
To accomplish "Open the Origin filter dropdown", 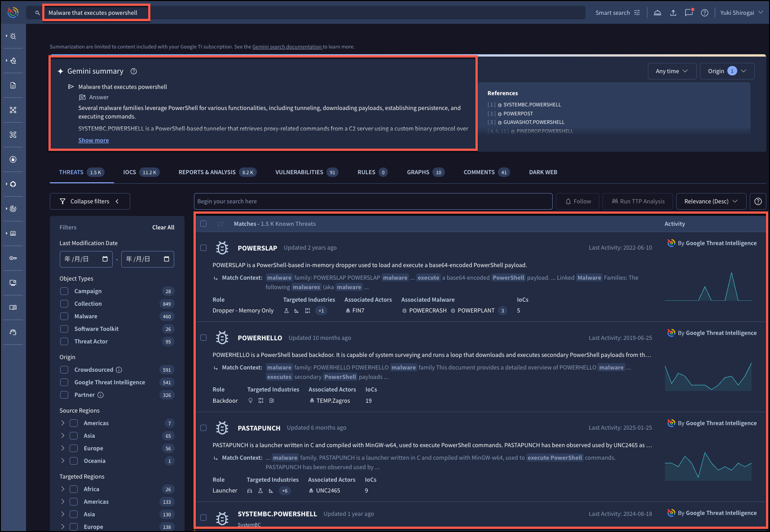I will (x=727, y=71).
